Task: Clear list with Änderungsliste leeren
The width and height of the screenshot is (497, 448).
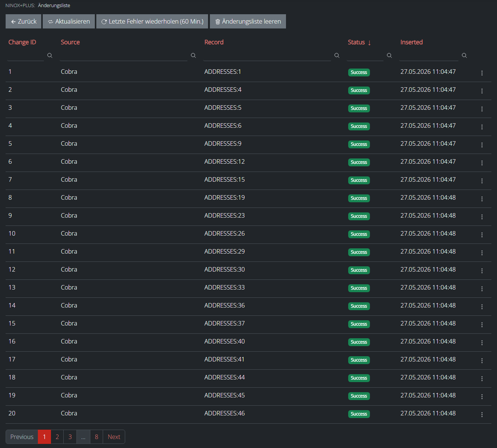Action: [248, 21]
